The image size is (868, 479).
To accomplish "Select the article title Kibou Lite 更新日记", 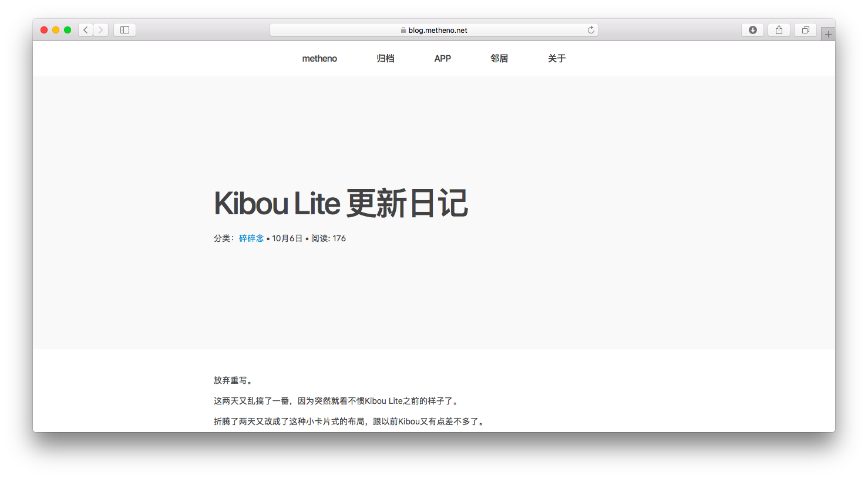I will click(341, 203).
